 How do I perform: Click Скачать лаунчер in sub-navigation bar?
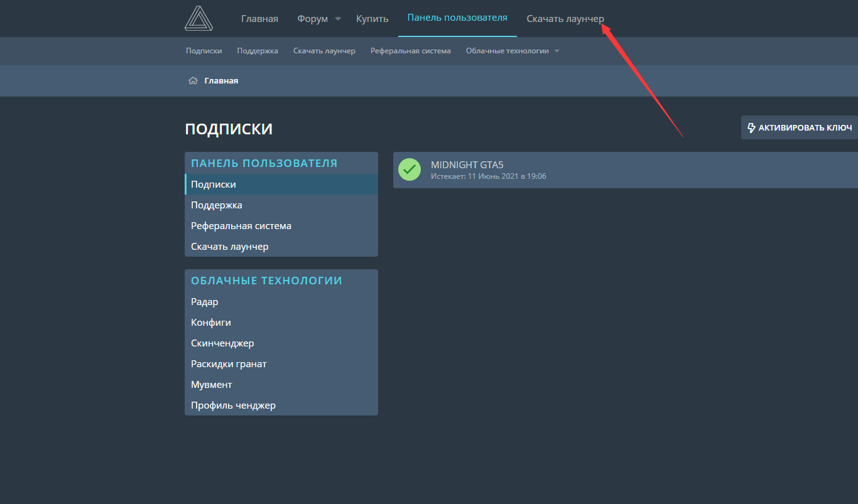[x=324, y=51]
